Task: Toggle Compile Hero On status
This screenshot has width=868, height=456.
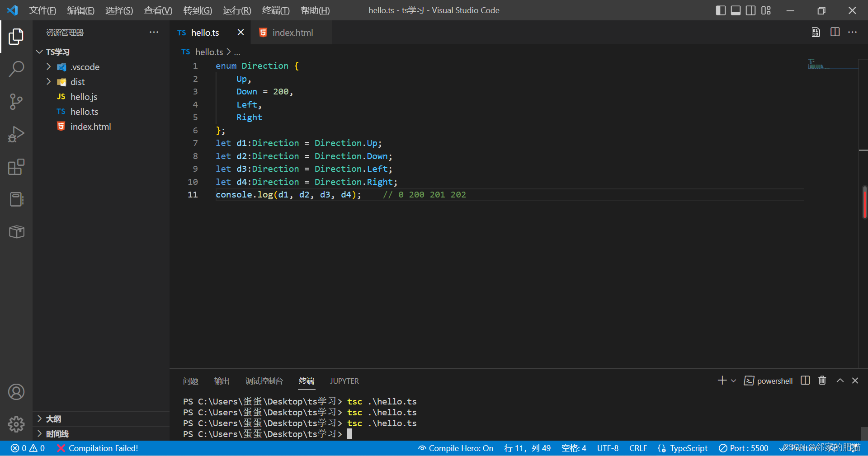Action: click(456, 448)
